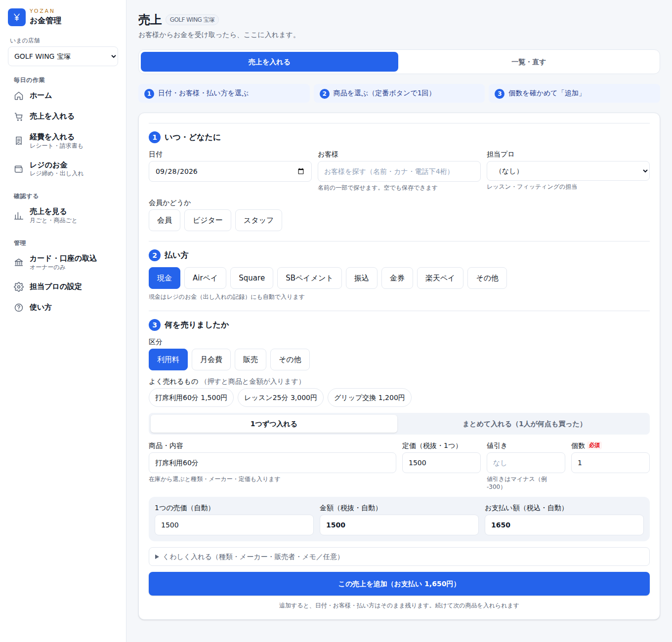Click the 値引き discount input field
The width and height of the screenshot is (672, 642).
(x=526, y=463)
